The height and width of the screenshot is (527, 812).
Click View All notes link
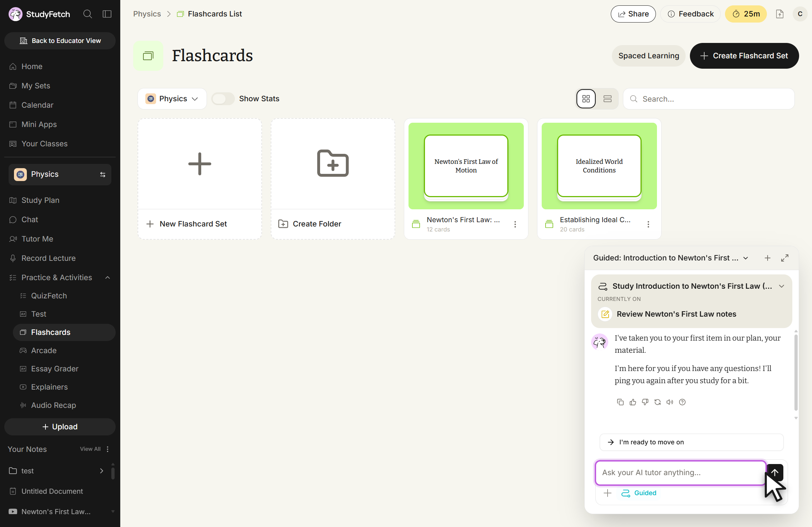click(90, 449)
